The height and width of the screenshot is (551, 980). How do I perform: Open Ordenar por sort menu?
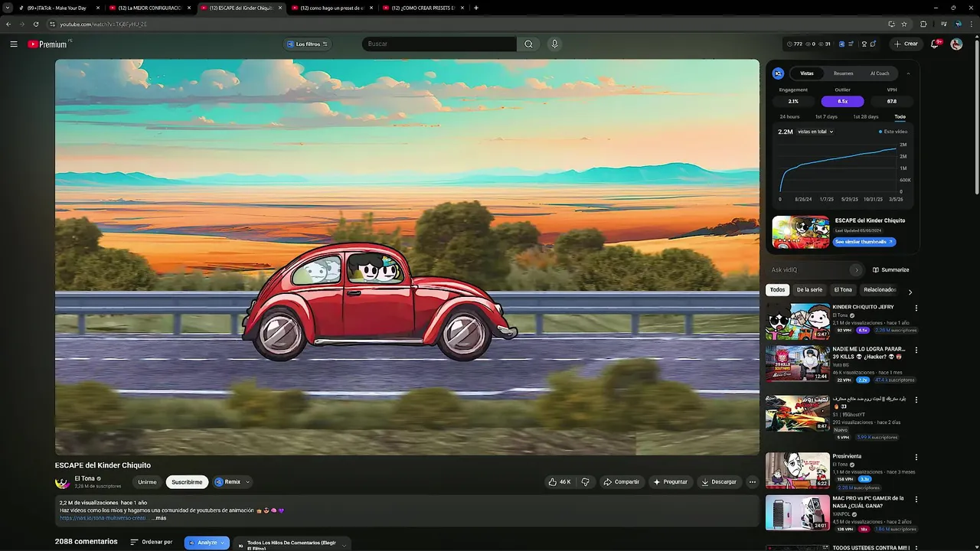point(151,542)
